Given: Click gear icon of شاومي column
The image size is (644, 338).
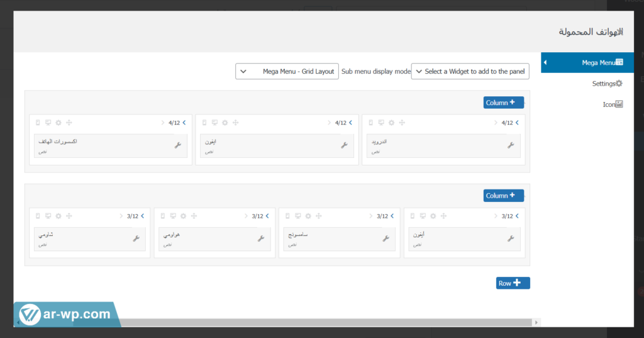Looking at the screenshot, I should click(58, 216).
